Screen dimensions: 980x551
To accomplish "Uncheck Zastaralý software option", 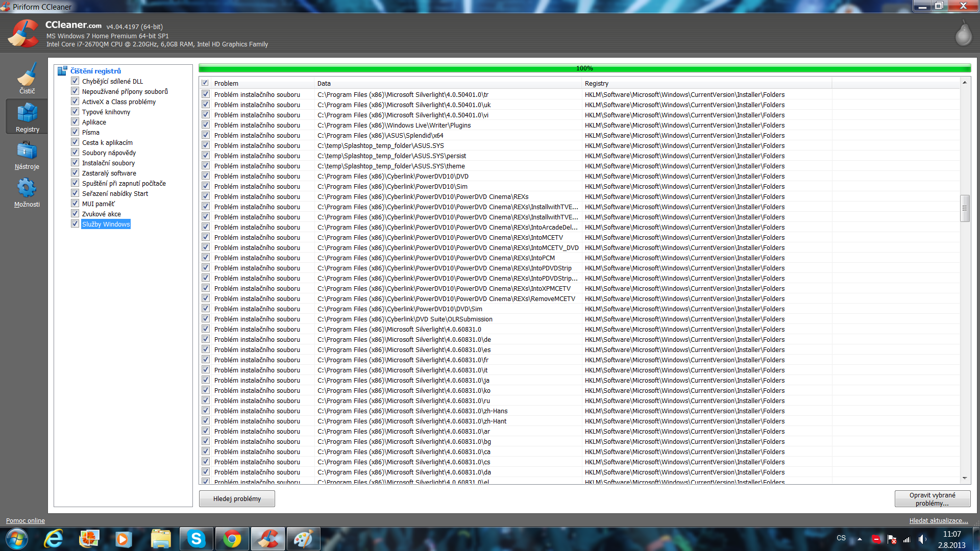I will [x=75, y=173].
